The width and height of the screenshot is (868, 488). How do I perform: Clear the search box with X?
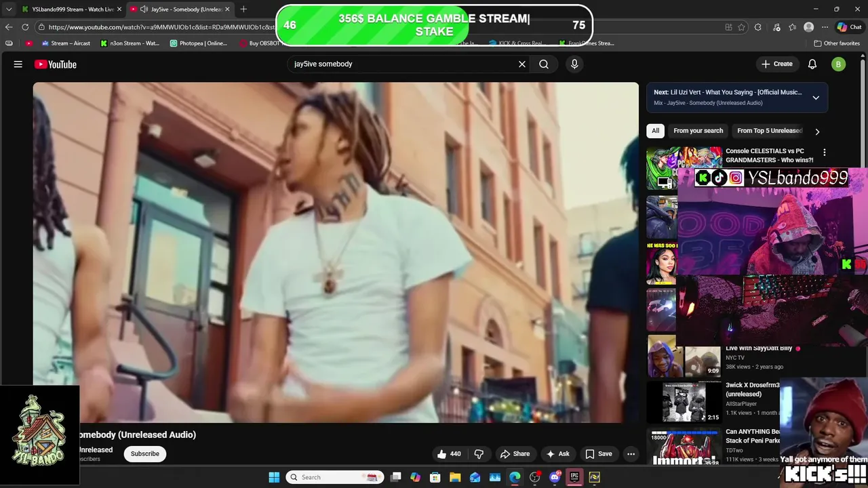click(522, 64)
